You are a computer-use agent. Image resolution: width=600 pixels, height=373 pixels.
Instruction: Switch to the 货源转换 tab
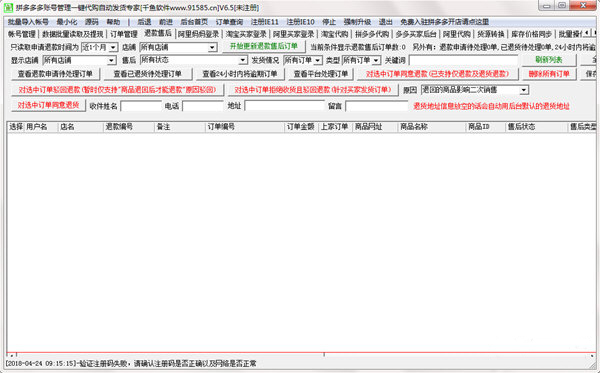tap(491, 34)
